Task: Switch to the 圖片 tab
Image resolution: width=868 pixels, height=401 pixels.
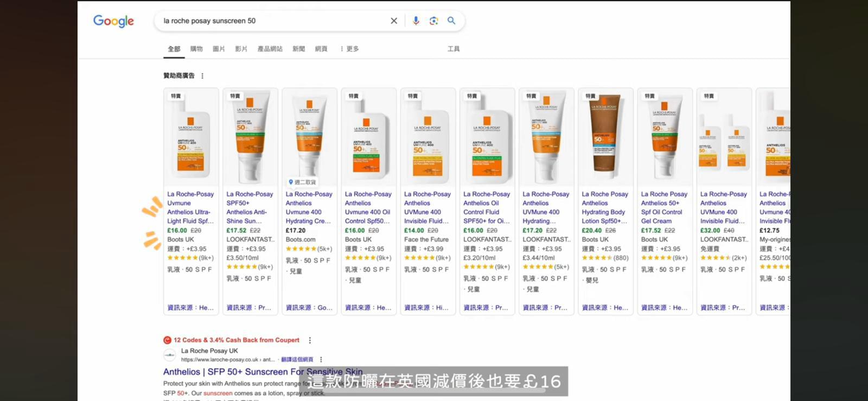Action: click(219, 49)
